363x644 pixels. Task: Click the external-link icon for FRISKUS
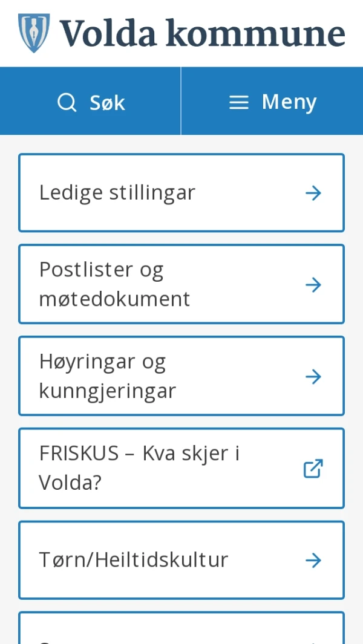pyautogui.click(x=313, y=468)
